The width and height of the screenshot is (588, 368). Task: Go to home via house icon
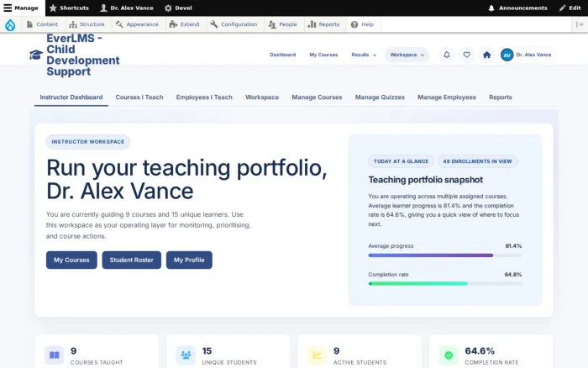point(486,55)
